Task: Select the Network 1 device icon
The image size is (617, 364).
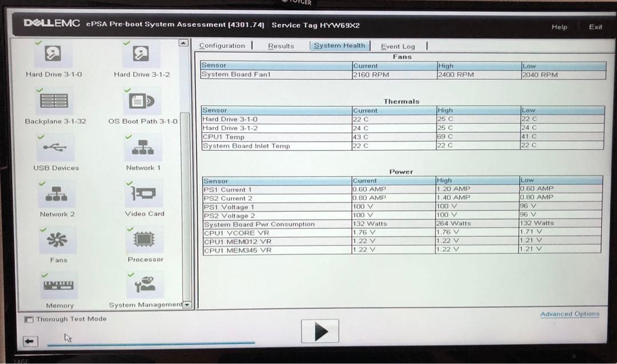Action: 143,147
